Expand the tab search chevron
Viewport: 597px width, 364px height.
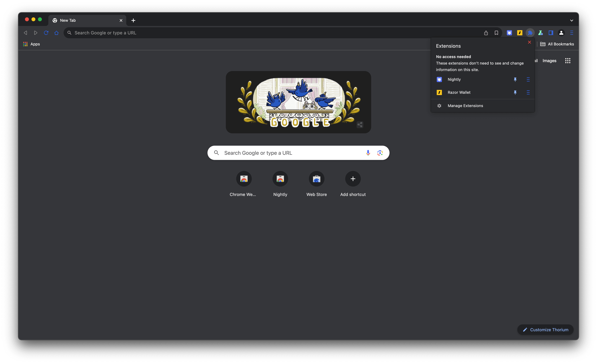(572, 21)
